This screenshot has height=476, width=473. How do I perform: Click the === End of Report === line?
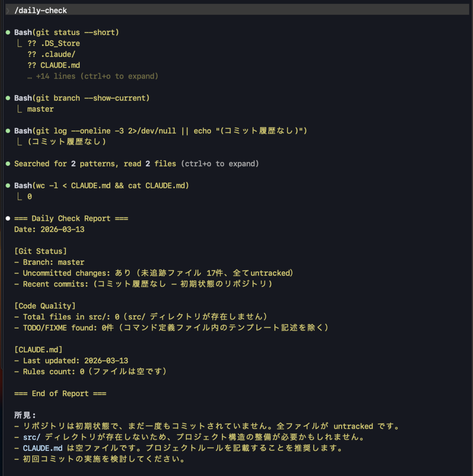coord(60,394)
